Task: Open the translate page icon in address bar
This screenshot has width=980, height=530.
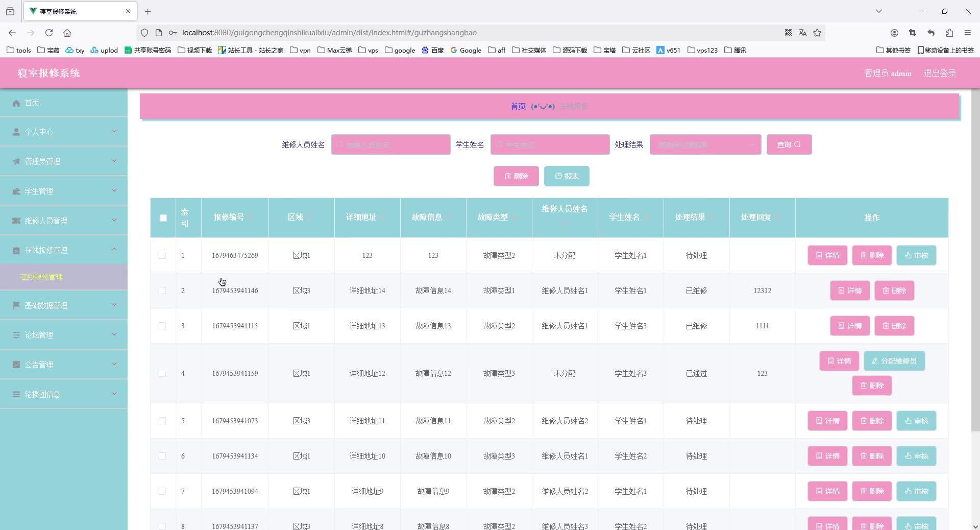Action: [x=803, y=33]
